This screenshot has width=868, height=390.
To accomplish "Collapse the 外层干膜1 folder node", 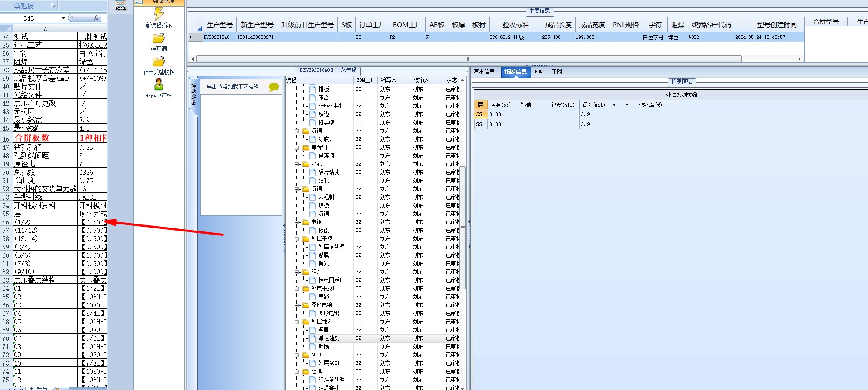I will point(297,289).
